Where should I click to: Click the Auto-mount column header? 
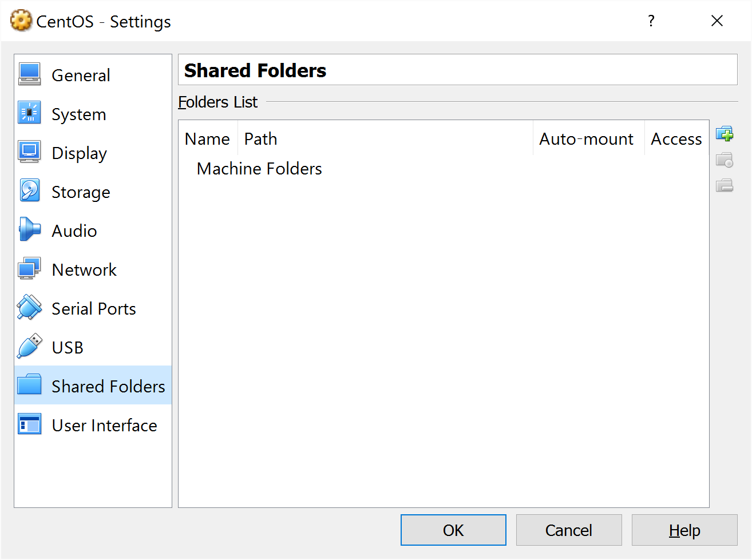(x=587, y=139)
